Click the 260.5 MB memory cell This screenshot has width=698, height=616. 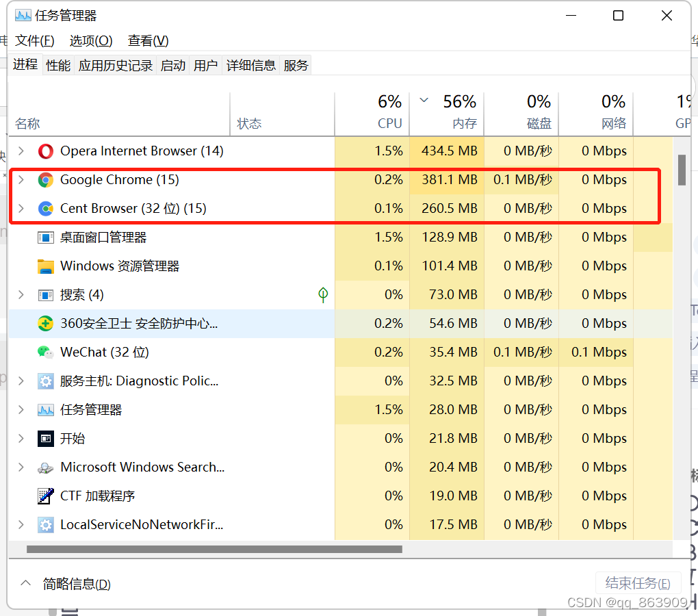(x=447, y=208)
